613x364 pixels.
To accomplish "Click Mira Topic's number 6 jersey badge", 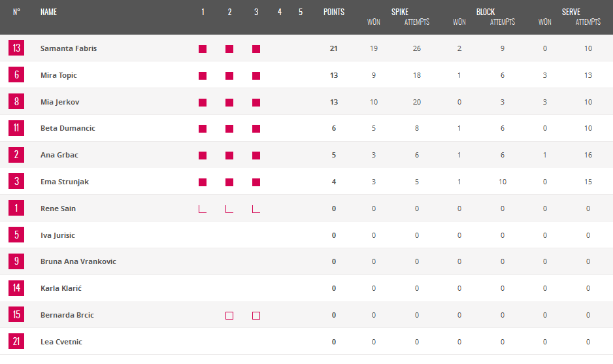I will [x=16, y=75].
